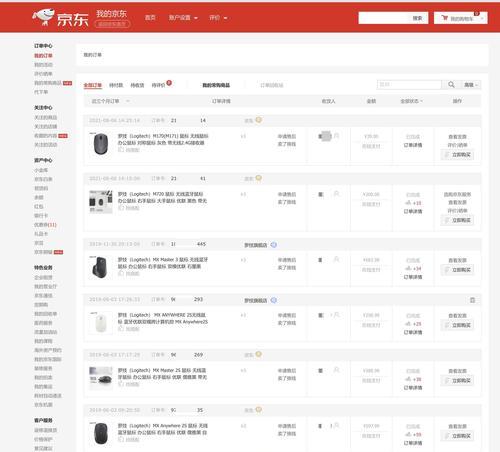Click the add-to-favorites icon under MX Master 2S title

pos(121,384)
